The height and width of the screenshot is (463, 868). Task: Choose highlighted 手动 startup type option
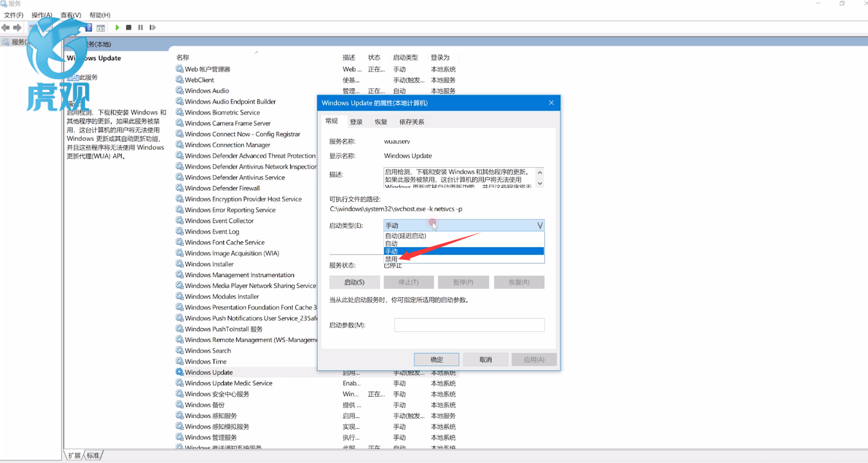(464, 251)
